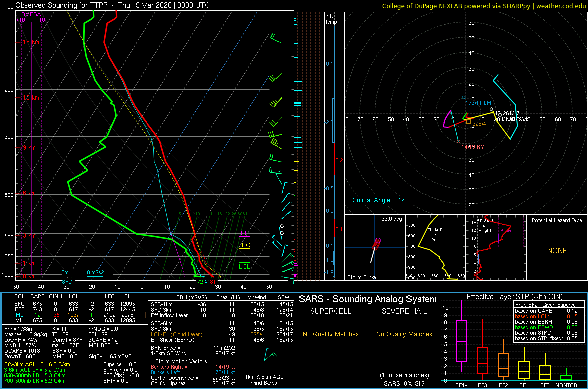Click the SARS - Sounding Analog System heading
588x389 pixels.
(x=368, y=299)
